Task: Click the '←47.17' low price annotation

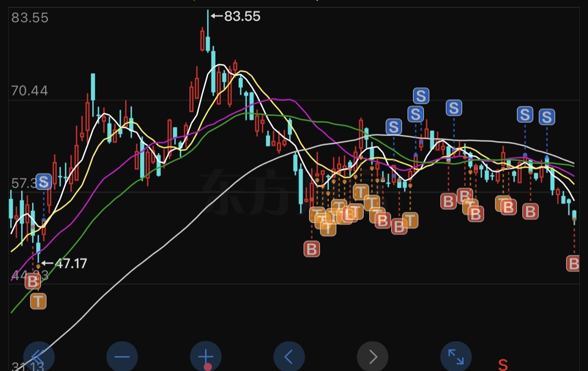Action: [64, 264]
